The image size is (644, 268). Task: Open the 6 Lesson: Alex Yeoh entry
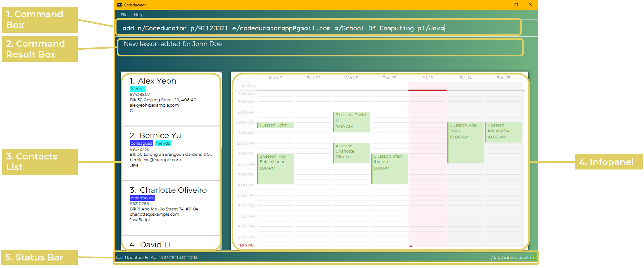coord(465,143)
